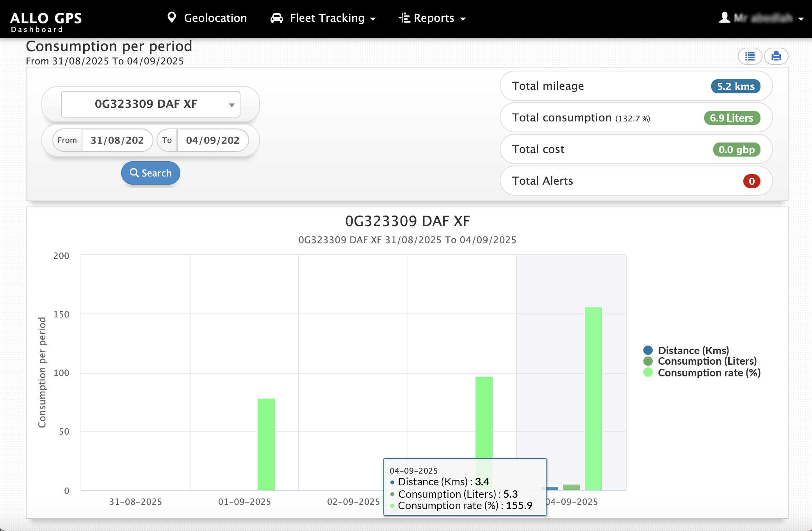Go to Geolocation menu item

click(x=215, y=18)
